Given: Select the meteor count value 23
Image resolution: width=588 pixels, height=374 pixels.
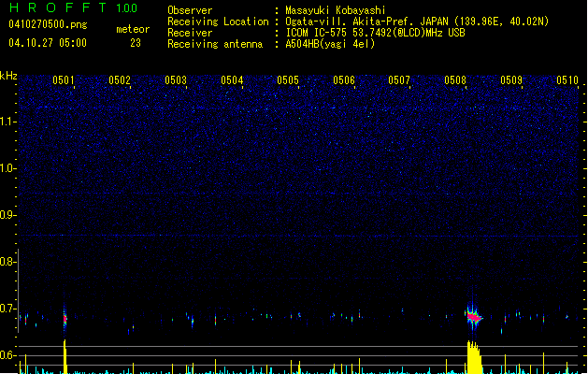Looking at the screenshot, I should pos(136,43).
